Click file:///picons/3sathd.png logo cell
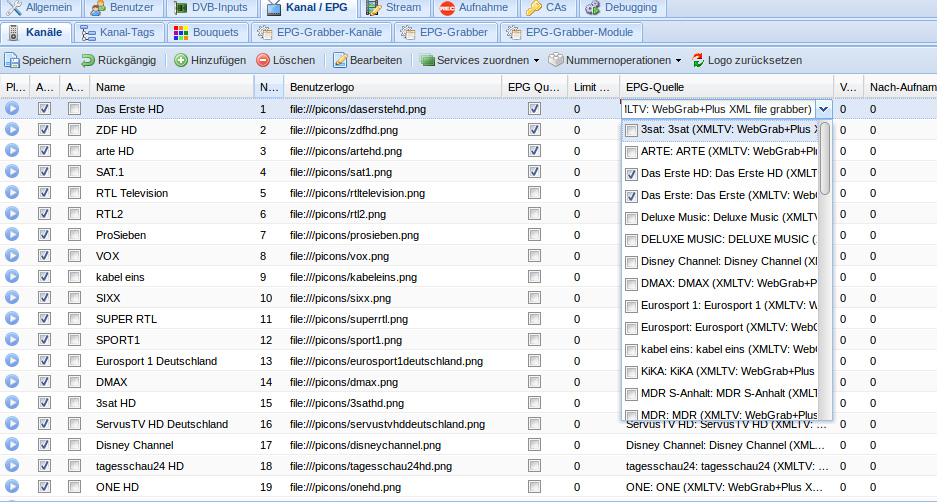Image resolution: width=937 pixels, height=502 pixels. point(347,403)
